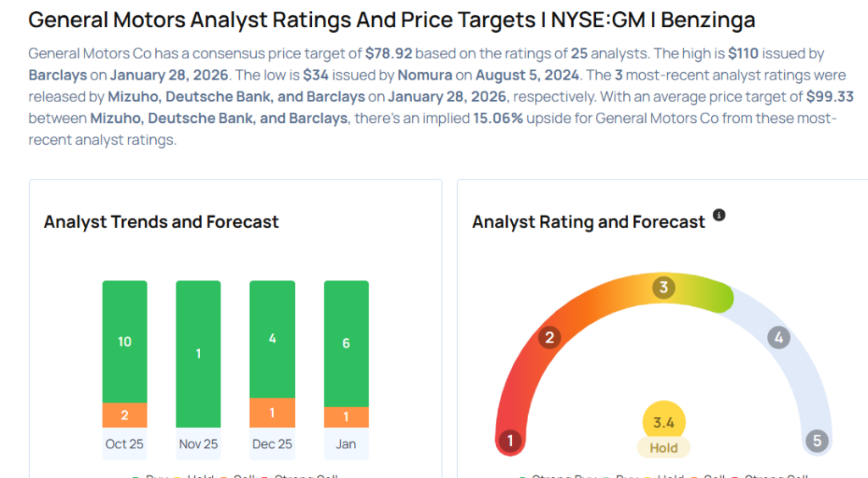Select the Dec 25 month label
The image size is (868, 478).
(272, 444)
